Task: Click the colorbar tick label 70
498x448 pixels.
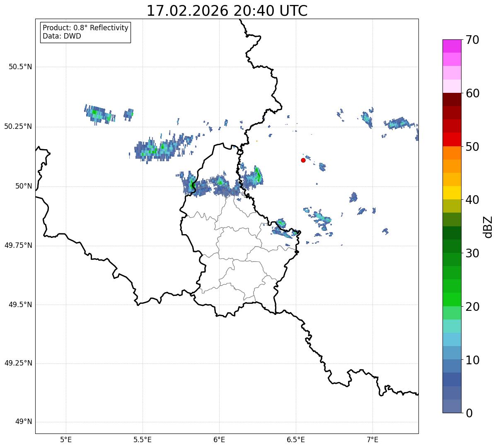Action: 472,40
